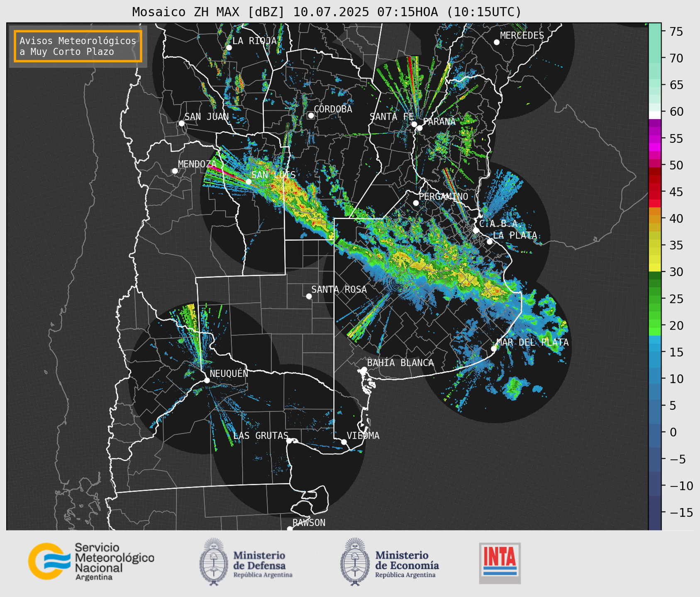
Task: Click the 50 dBZ tick label
Action: [x=676, y=165]
